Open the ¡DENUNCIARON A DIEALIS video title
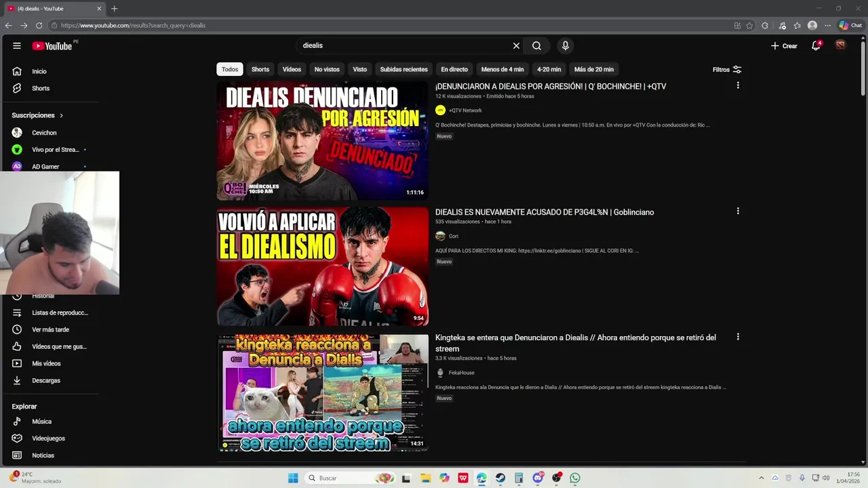Image resolution: width=868 pixels, height=488 pixels. [551, 87]
